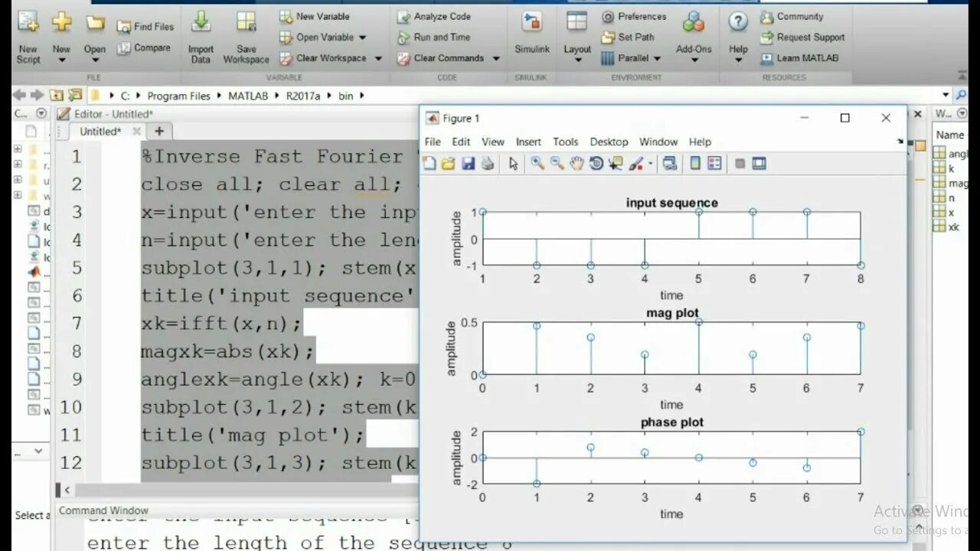Viewport: 980px width, 551px height.
Task: Select the Pan hand tool
Action: click(x=577, y=163)
